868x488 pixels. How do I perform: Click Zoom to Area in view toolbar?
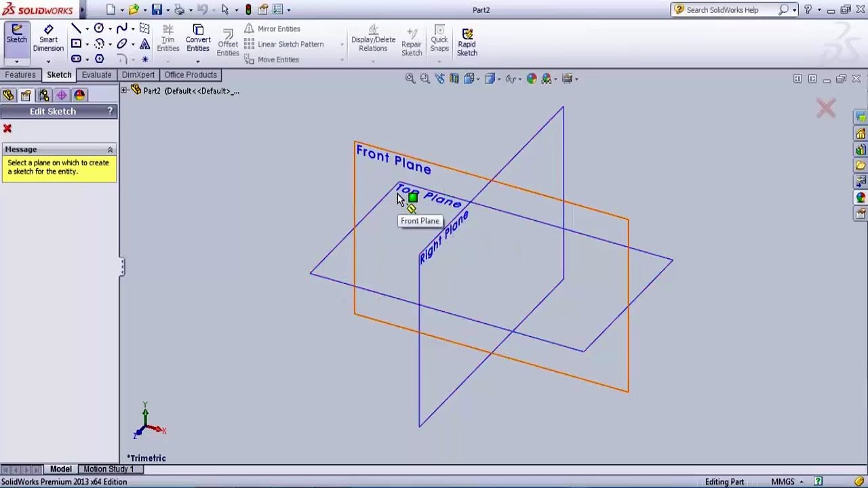(425, 79)
